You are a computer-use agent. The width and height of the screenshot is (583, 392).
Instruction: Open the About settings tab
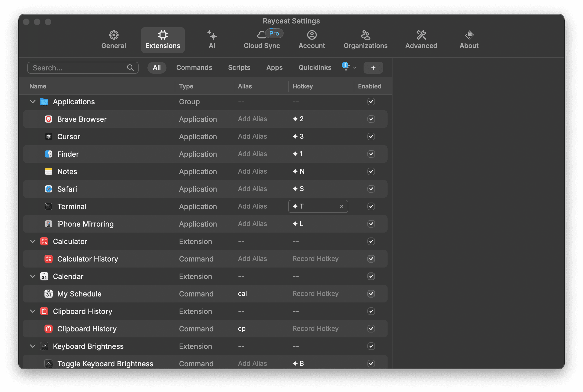(x=469, y=40)
